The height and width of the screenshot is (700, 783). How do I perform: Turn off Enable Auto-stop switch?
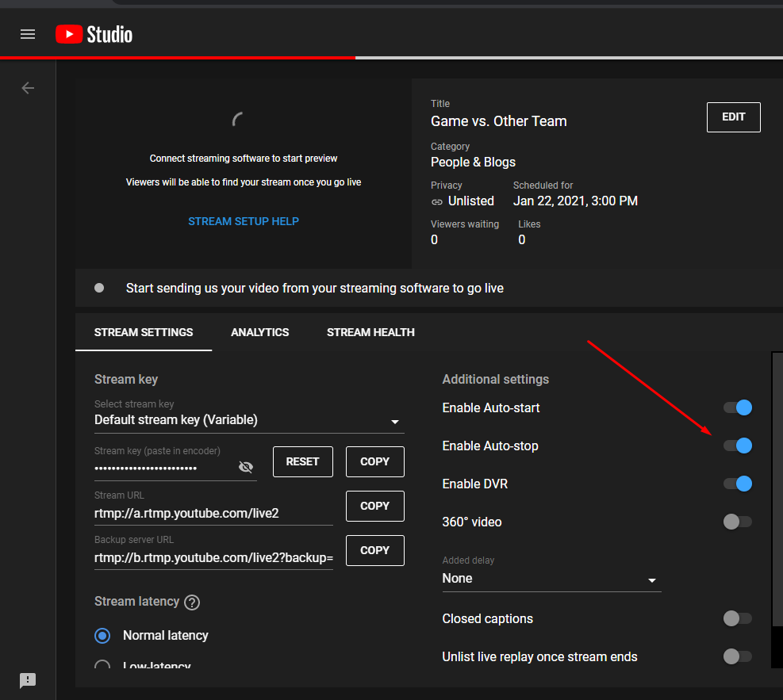(x=737, y=446)
